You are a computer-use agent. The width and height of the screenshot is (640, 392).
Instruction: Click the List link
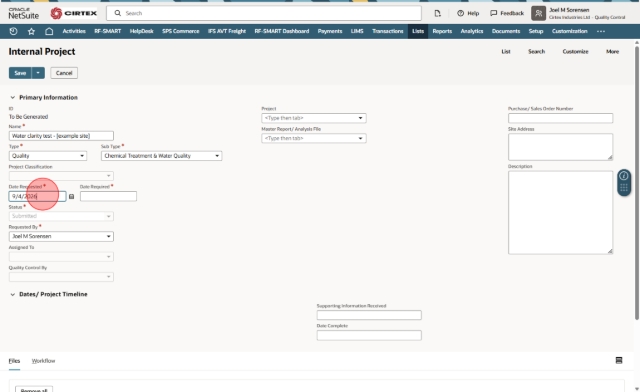pyautogui.click(x=506, y=51)
